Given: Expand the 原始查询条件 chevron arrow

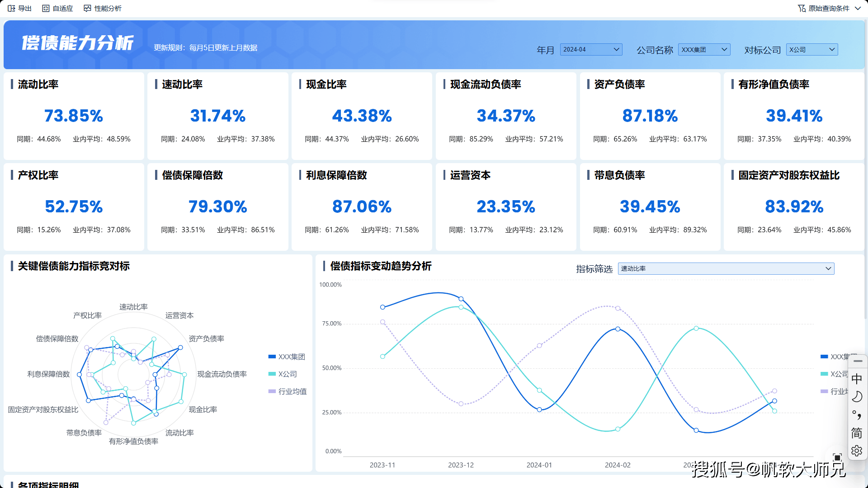Looking at the screenshot, I should pos(858,8).
